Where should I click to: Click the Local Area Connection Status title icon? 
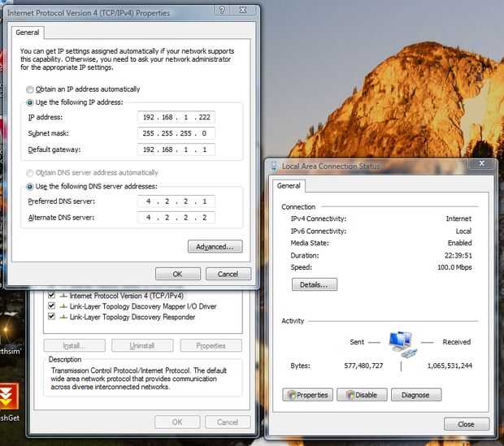(x=274, y=166)
